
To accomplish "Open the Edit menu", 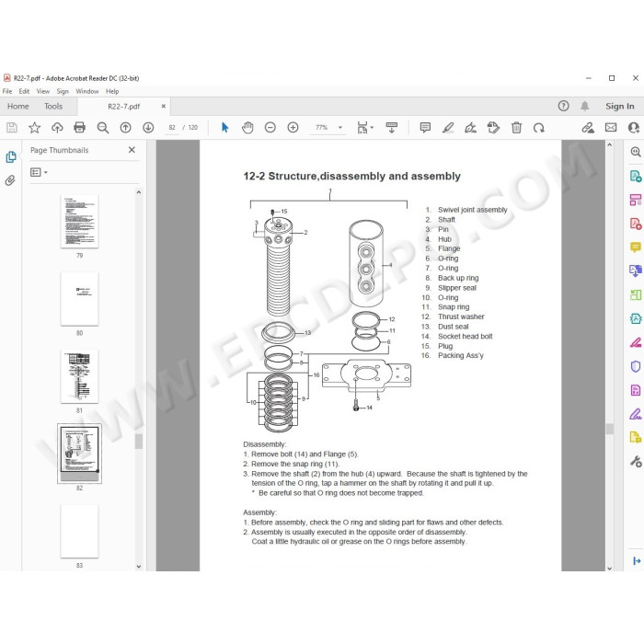I will pyautogui.click(x=24, y=91).
